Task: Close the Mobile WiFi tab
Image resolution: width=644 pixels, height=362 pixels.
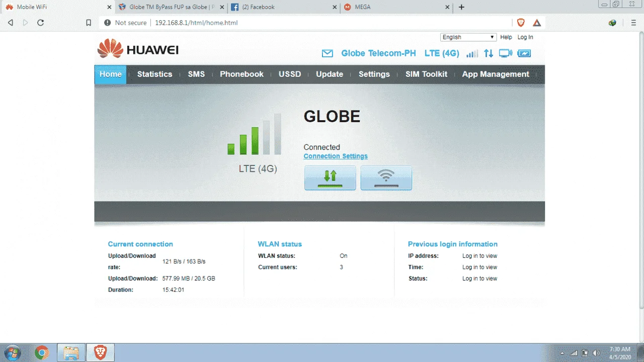Action: pyautogui.click(x=110, y=7)
